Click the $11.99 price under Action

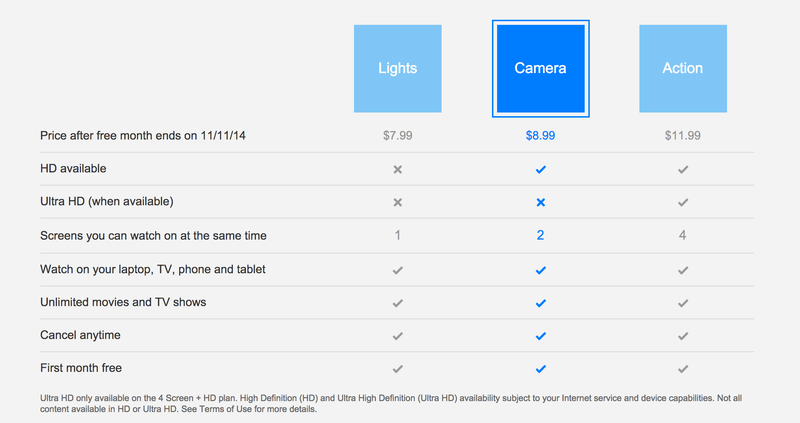pos(683,136)
